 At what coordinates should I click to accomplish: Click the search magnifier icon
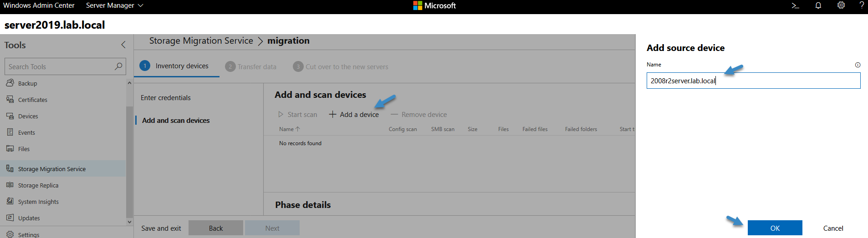(x=118, y=66)
